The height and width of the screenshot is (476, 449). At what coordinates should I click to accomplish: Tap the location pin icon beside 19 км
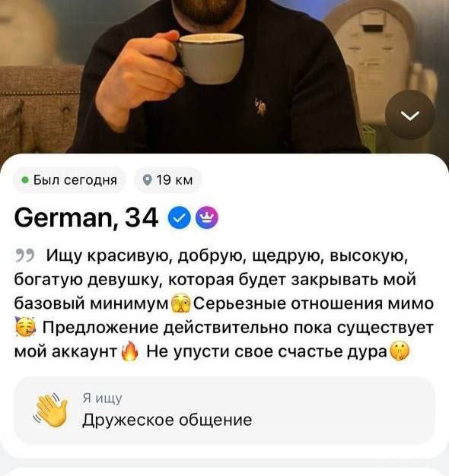[x=148, y=180]
